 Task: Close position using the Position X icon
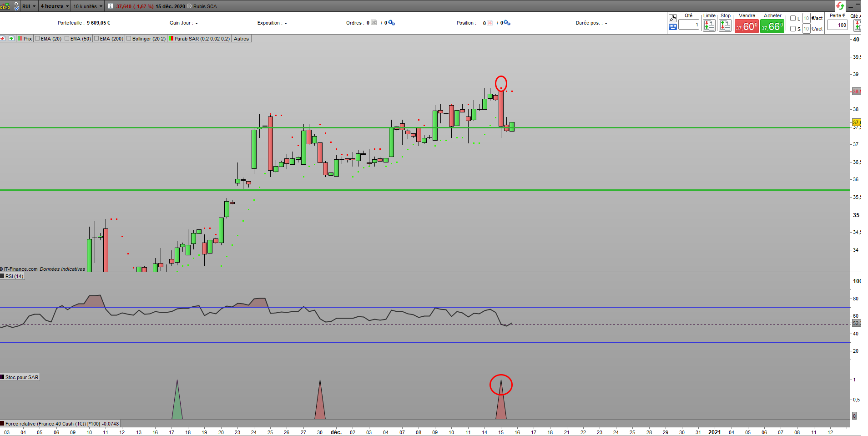point(490,23)
